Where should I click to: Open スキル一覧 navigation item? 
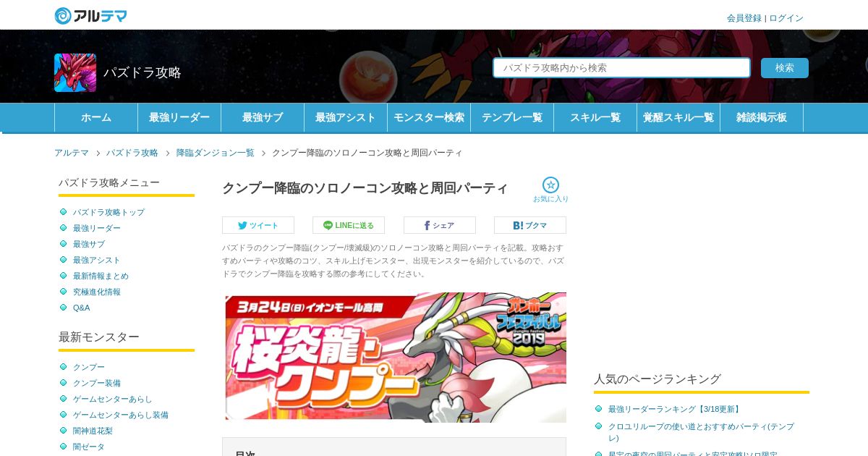[595, 117]
